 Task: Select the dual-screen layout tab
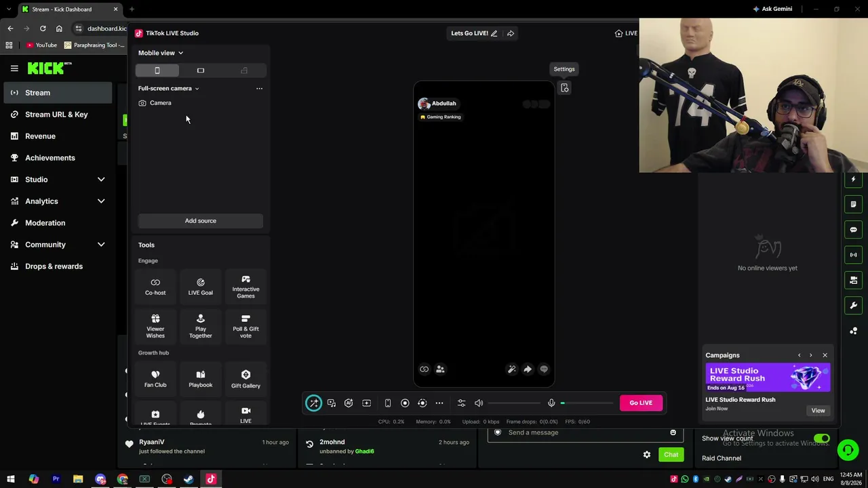pos(244,70)
